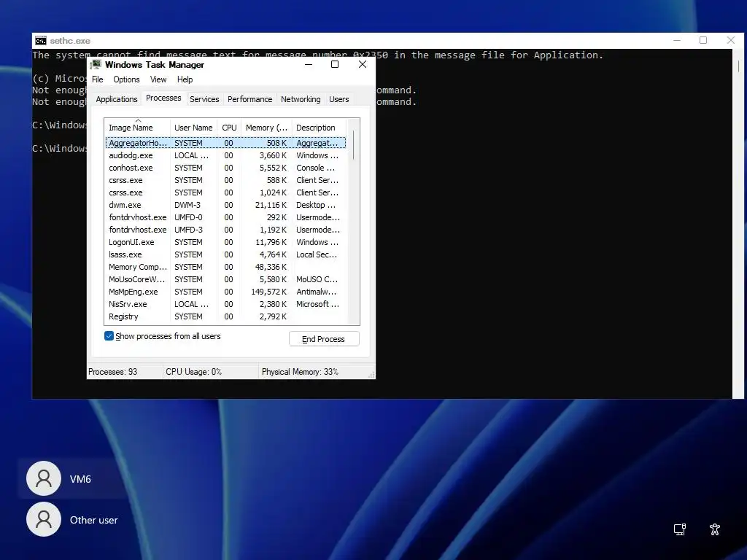Image resolution: width=747 pixels, height=560 pixels.
Task: Click the End Process button
Action: click(x=323, y=339)
